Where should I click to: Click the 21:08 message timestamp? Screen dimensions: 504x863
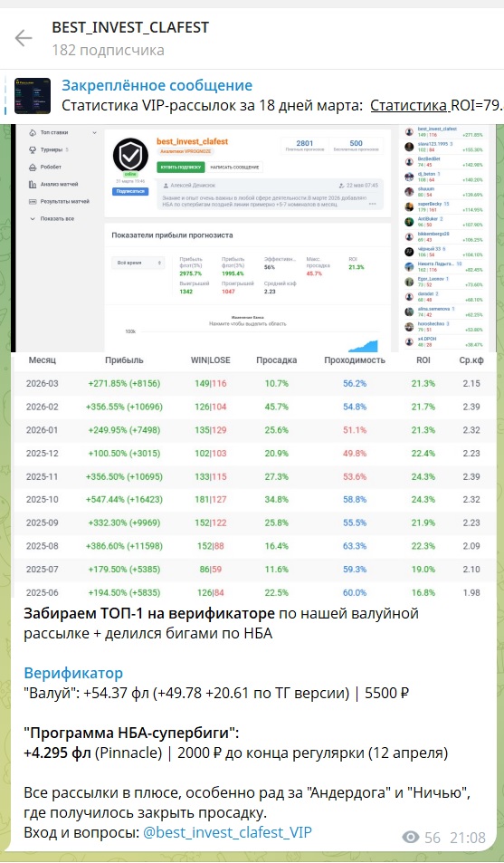(x=468, y=838)
